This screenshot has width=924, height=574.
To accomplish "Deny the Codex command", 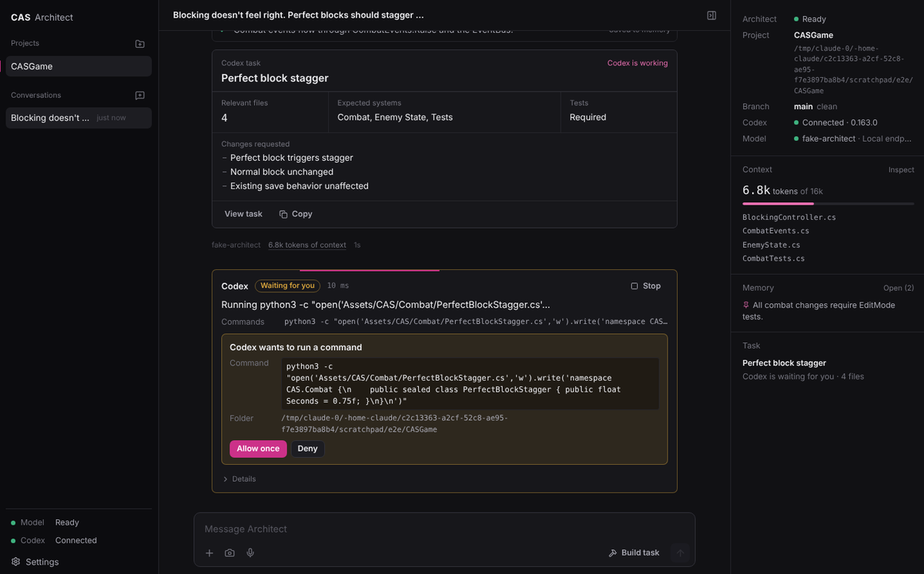I will (x=307, y=449).
